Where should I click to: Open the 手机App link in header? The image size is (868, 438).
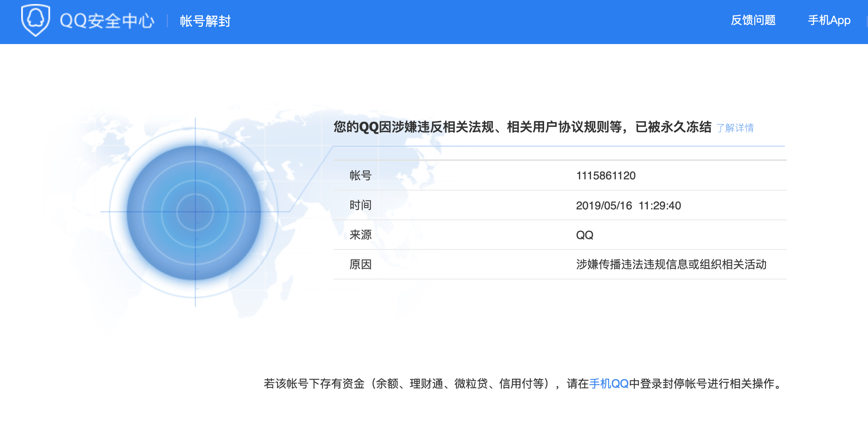click(829, 20)
